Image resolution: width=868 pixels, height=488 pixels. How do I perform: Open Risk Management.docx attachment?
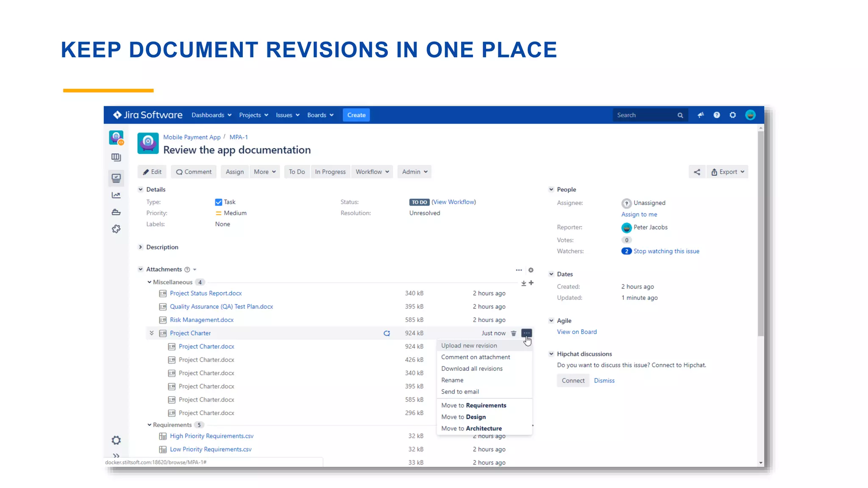(202, 320)
